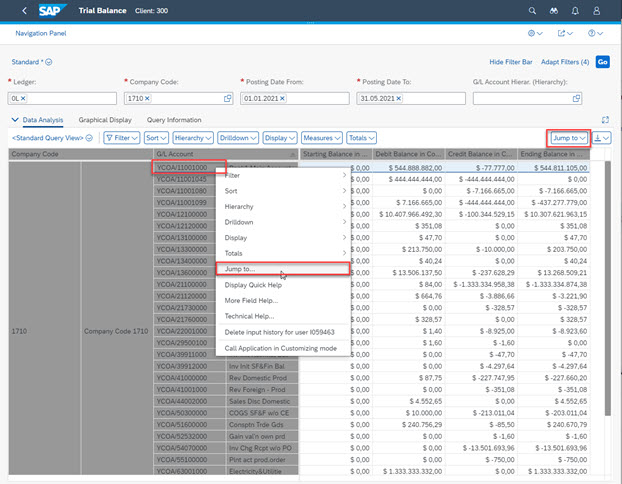Screen dimensions: 622x484
Task: Switch to the Graphical Display tab
Action: [105, 120]
